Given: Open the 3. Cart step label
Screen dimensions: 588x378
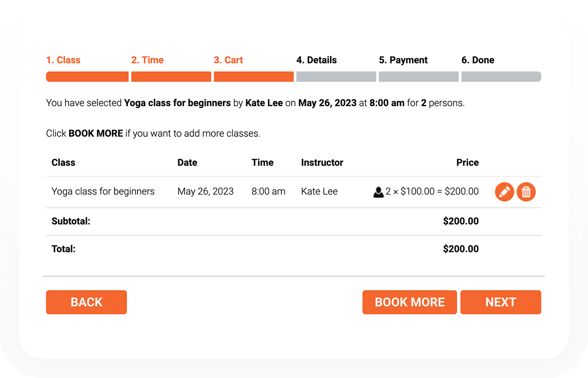Looking at the screenshot, I should click(x=229, y=60).
